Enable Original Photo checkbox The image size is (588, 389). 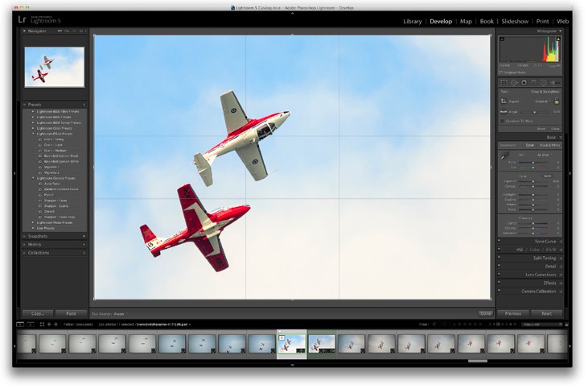tap(501, 72)
